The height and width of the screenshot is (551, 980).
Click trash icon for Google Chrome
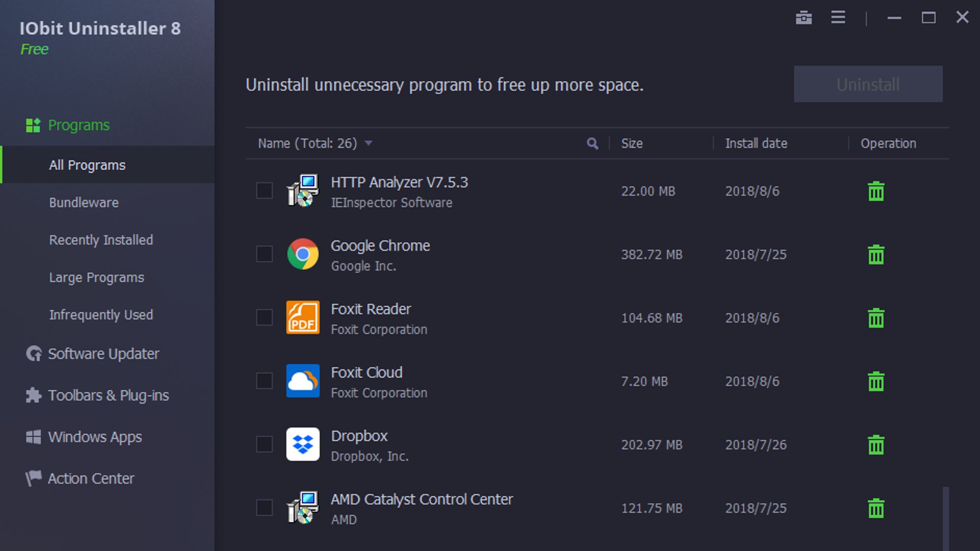tap(876, 255)
